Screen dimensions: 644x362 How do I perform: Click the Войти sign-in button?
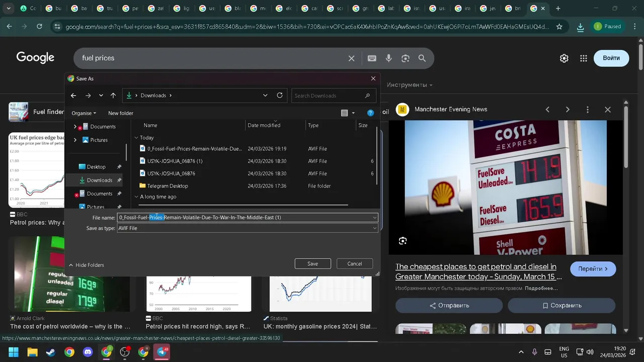pyautogui.click(x=611, y=58)
